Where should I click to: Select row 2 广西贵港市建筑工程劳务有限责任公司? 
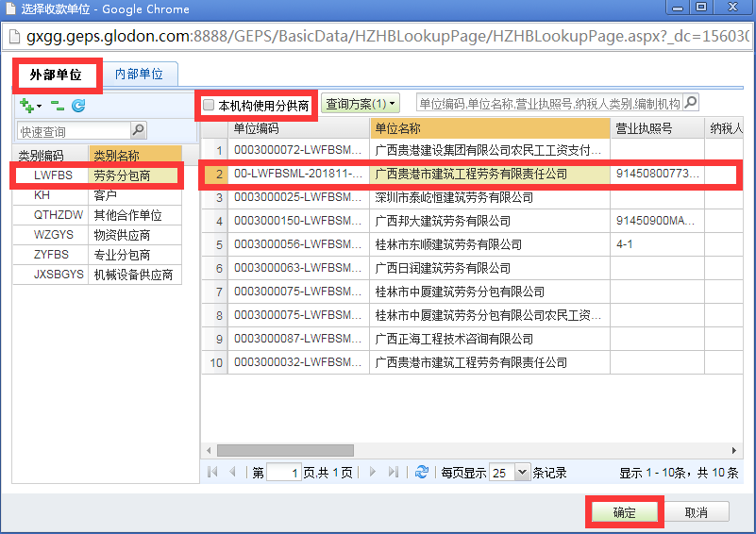pyautogui.click(x=472, y=174)
